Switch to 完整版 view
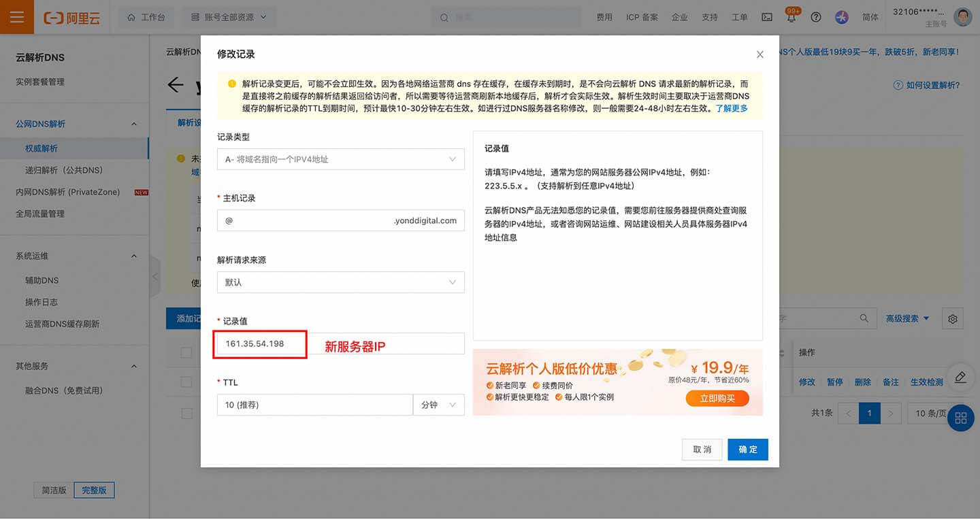This screenshot has width=980, height=519. tap(94, 490)
